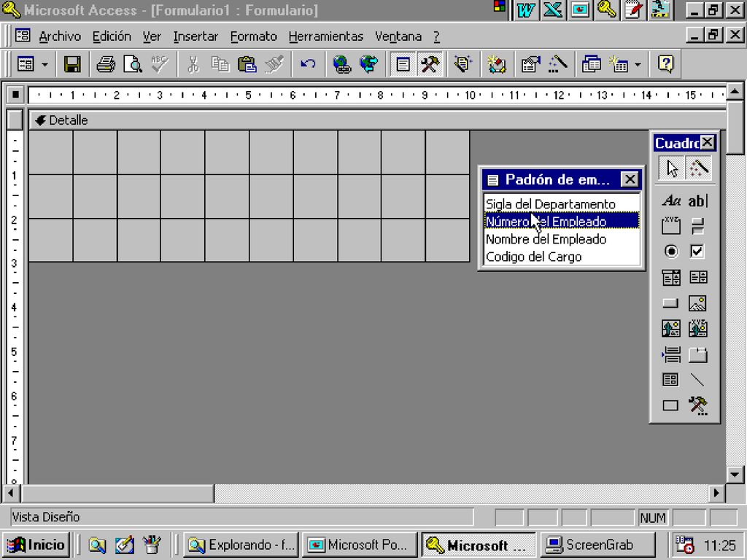Toggle the Field List toolbar button
The image size is (747, 560).
(403, 64)
